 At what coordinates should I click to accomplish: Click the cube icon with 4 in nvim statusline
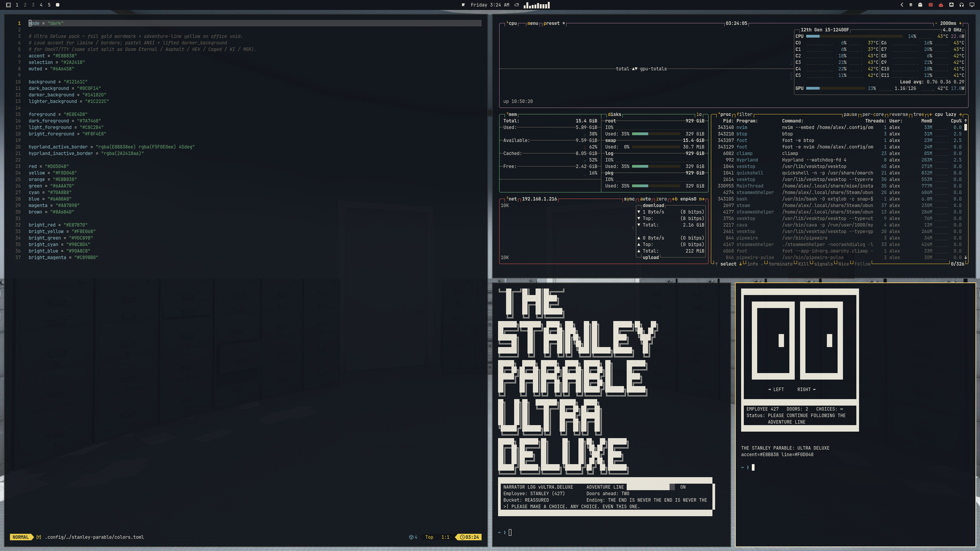pos(413,537)
